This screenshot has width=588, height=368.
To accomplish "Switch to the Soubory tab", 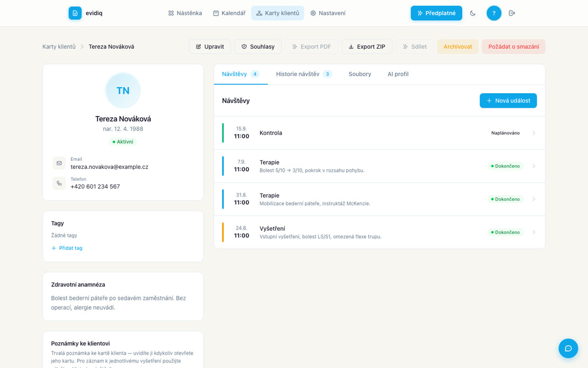I will click(x=360, y=74).
